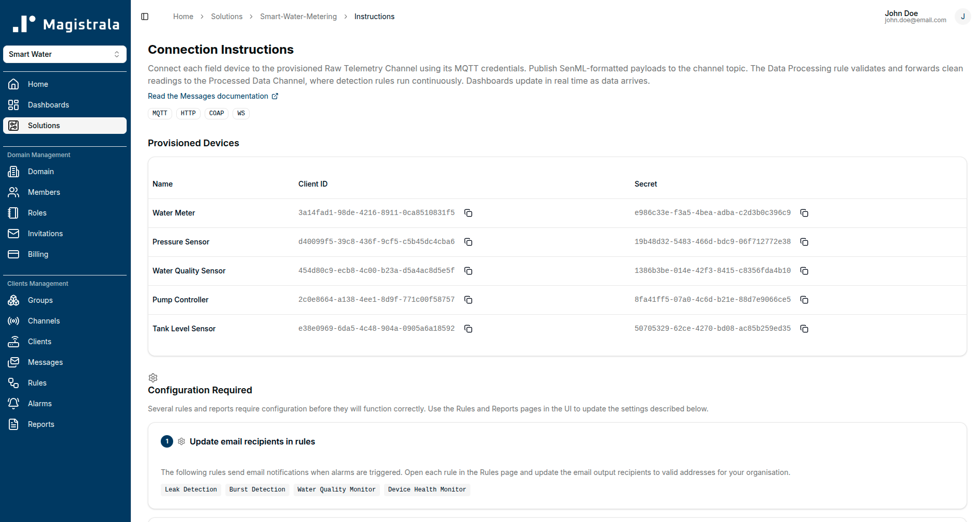Viewport: 980px width, 522px height.
Task: Open the Smart Water domain selector
Action: pyautogui.click(x=65, y=54)
